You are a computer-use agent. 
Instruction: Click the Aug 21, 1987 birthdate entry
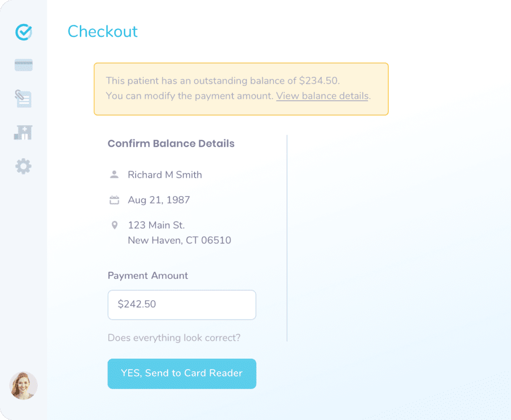pos(159,200)
